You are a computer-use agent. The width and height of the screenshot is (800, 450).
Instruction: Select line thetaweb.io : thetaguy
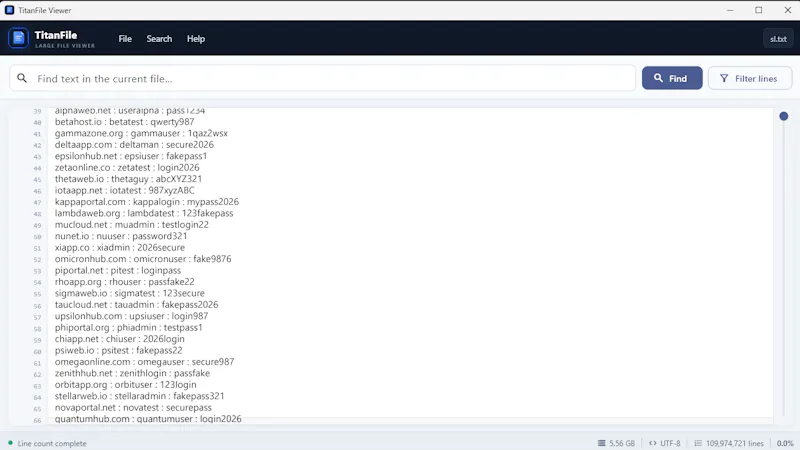tap(128, 179)
